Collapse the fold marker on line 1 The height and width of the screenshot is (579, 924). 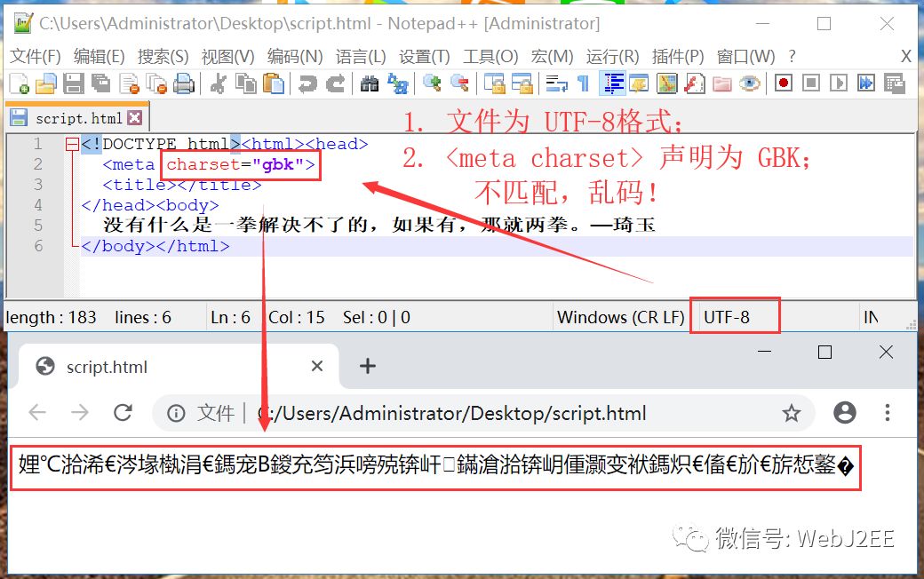coord(72,145)
